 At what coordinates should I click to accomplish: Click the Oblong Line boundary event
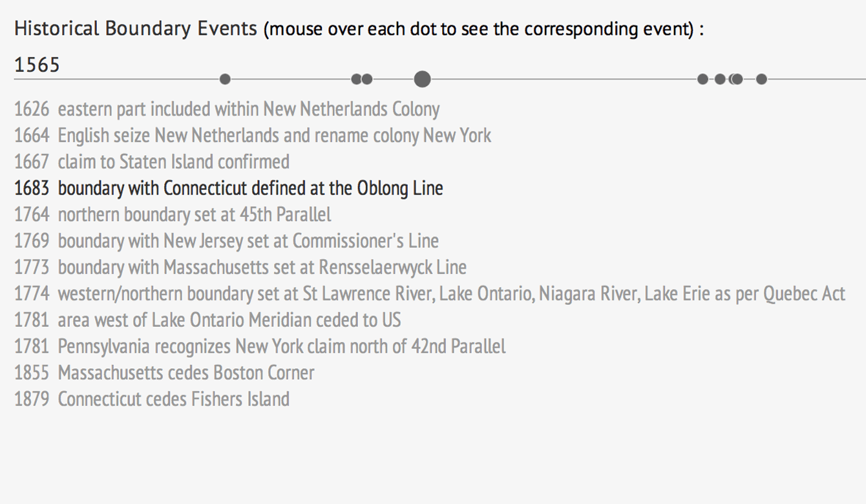(x=229, y=188)
